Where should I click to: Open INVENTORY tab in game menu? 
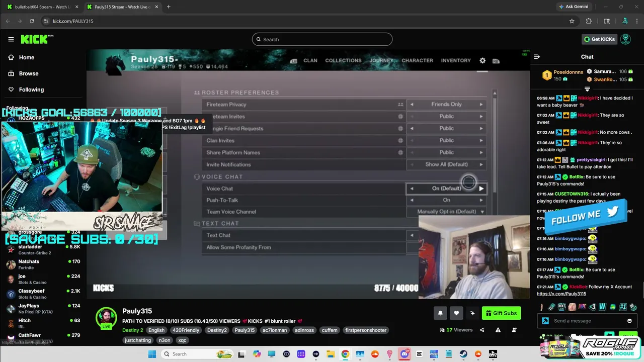[x=456, y=60]
